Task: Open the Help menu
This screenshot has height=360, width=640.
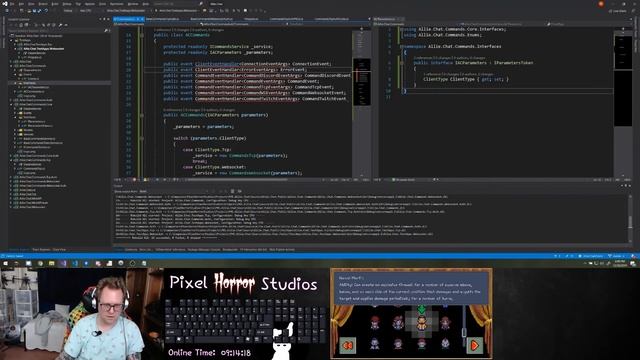Action: (146, 4)
